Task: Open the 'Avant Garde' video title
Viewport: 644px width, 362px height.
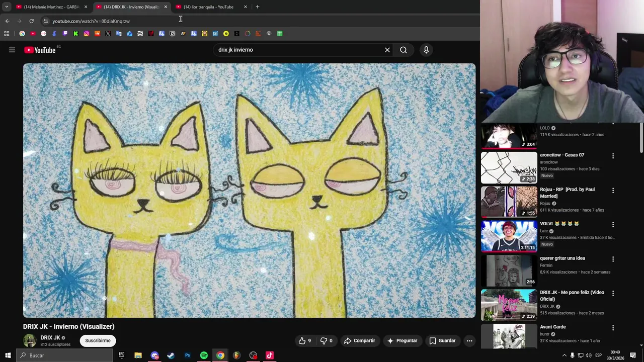Action: click(x=552, y=327)
